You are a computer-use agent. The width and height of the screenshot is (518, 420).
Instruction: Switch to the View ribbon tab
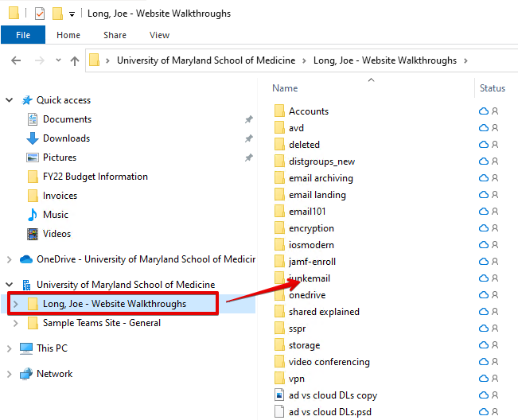click(x=159, y=35)
